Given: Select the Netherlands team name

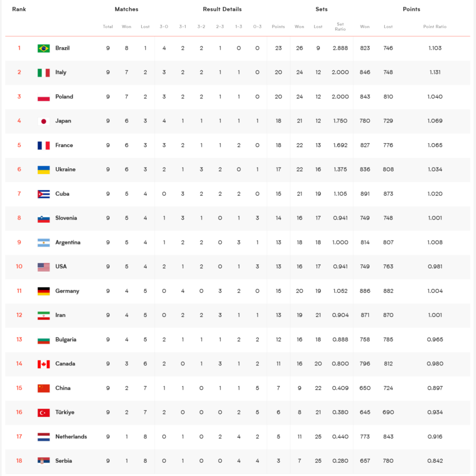Looking at the screenshot, I should (71, 436).
